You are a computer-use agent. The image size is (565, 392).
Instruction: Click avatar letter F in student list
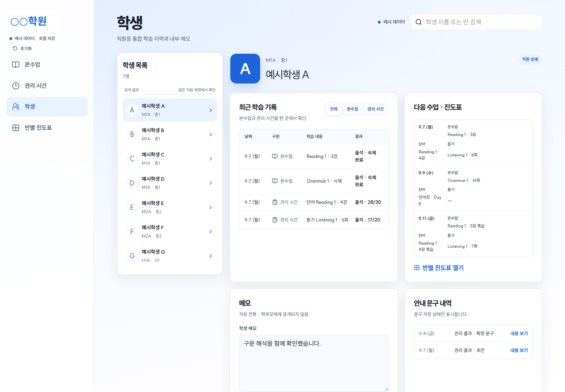click(x=132, y=232)
